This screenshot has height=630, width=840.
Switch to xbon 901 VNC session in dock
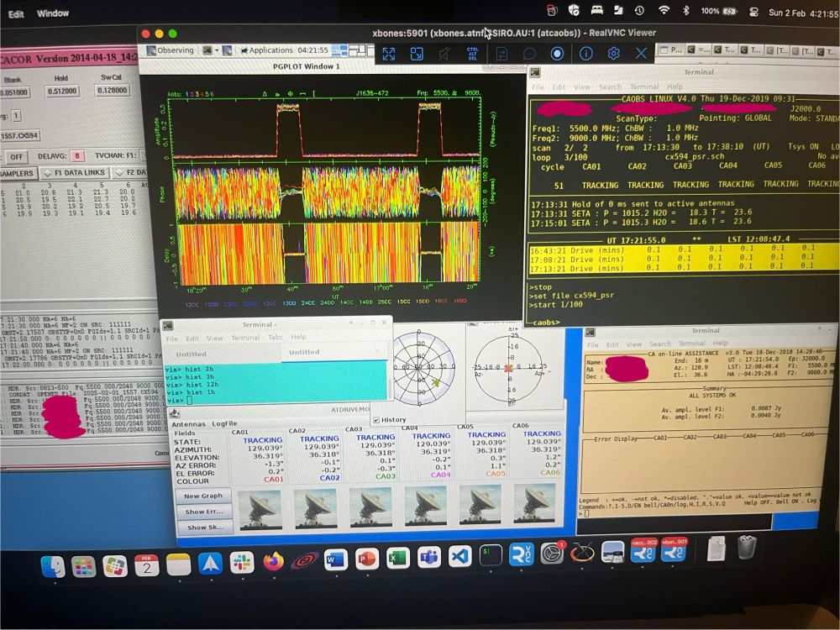point(674,550)
